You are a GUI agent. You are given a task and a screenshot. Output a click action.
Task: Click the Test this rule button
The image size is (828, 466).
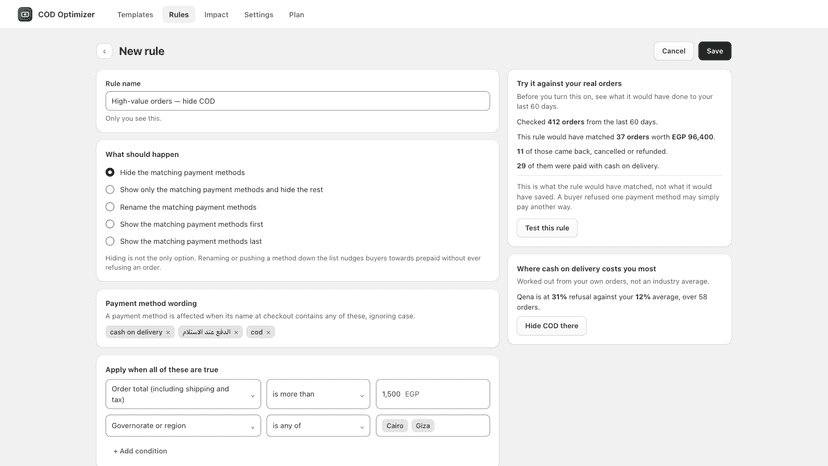pyautogui.click(x=547, y=228)
